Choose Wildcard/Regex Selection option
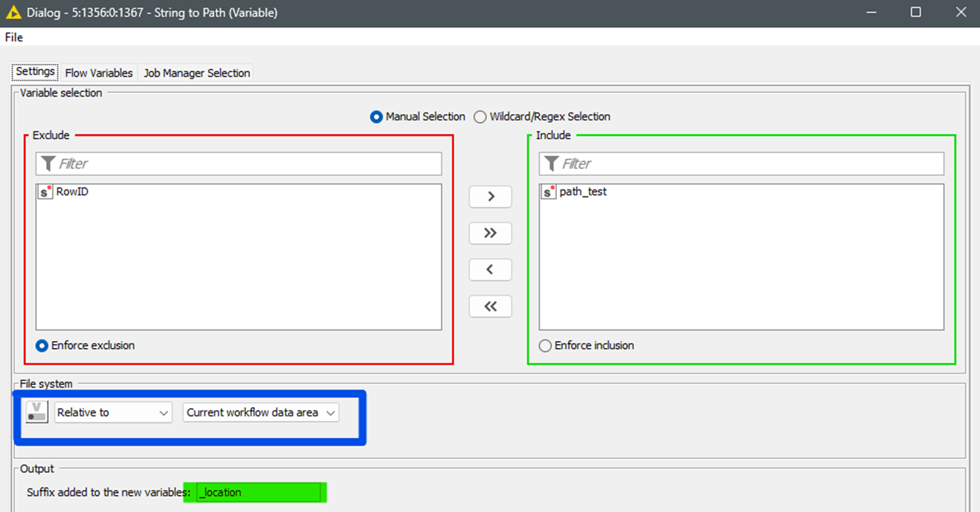The height and width of the screenshot is (512, 980). pyautogui.click(x=480, y=117)
